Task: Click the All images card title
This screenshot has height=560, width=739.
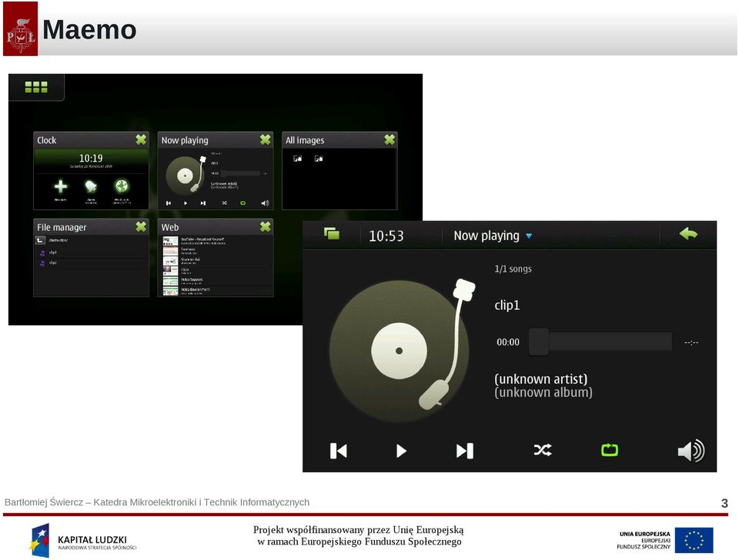Action: (x=305, y=140)
